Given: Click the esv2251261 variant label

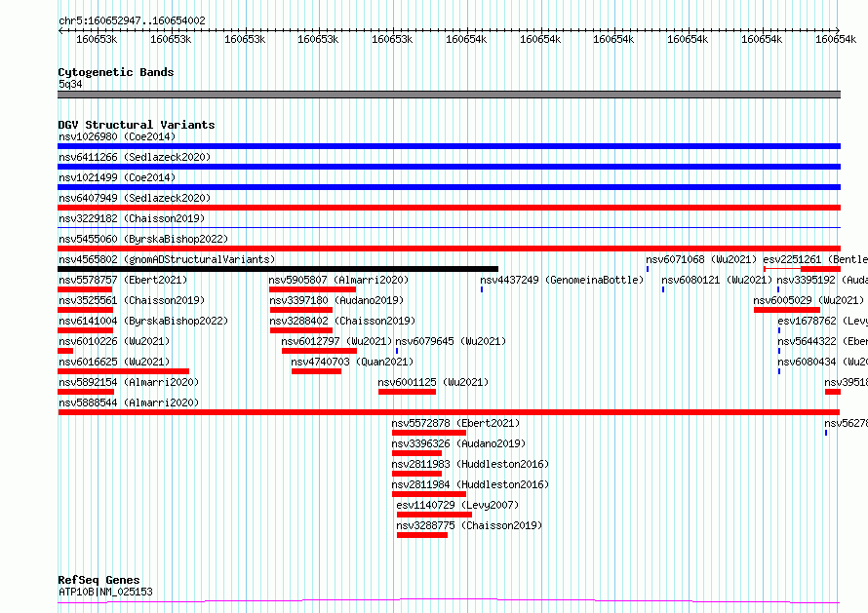Looking at the screenshot, I should (x=815, y=259).
